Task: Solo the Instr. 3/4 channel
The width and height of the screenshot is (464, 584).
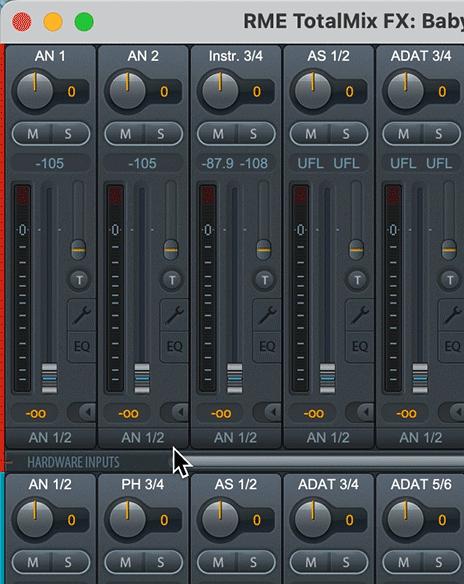Action: point(254,134)
